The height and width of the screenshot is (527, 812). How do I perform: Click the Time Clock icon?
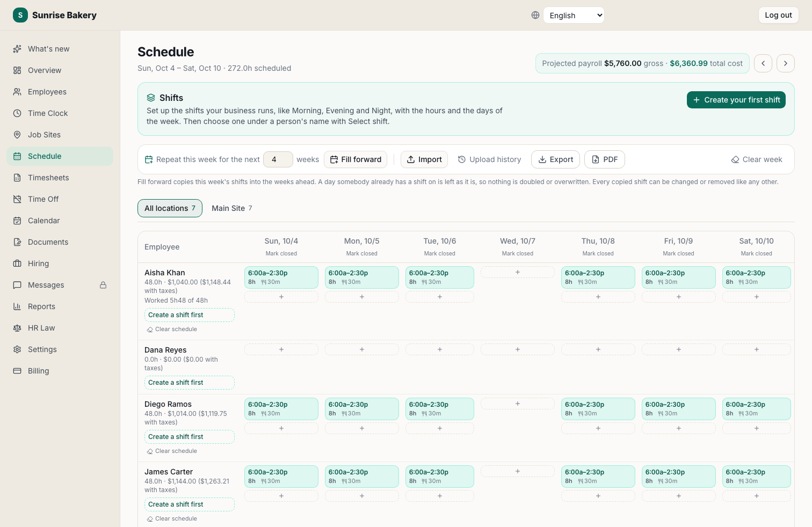coord(17,113)
